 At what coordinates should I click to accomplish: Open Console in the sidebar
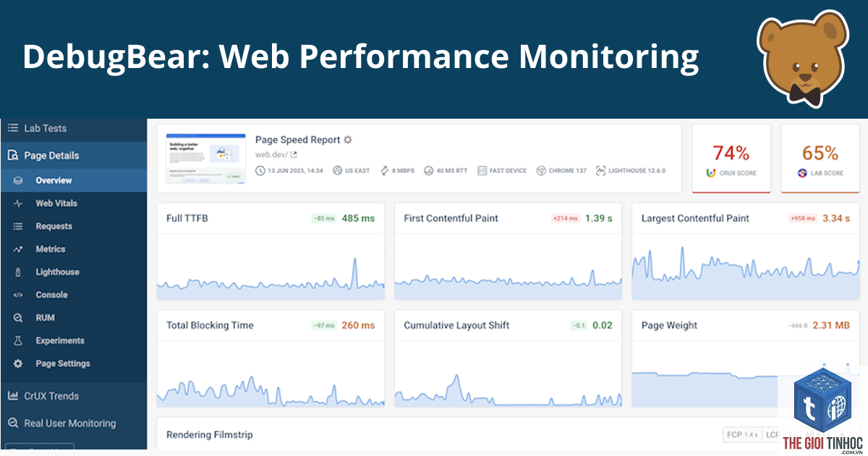click(x=73, y=295)
